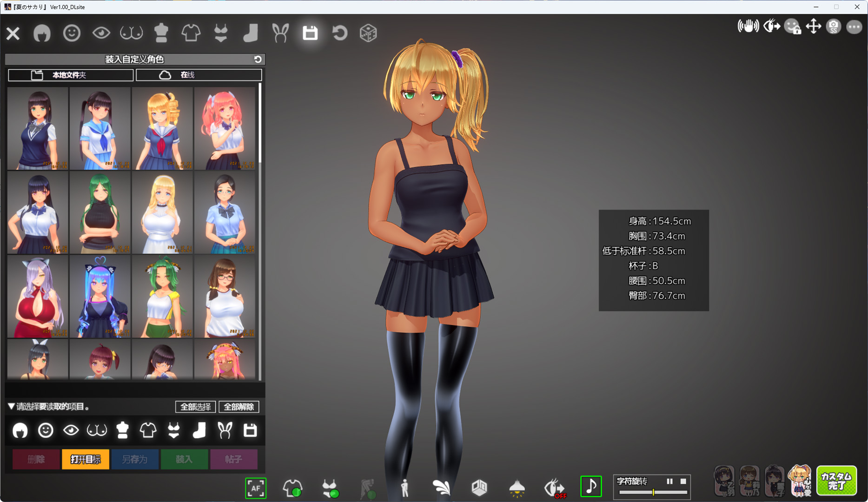Screen dimensions: 868x502
Task: Pause the character rotation
Action: (x=669, y=482)
